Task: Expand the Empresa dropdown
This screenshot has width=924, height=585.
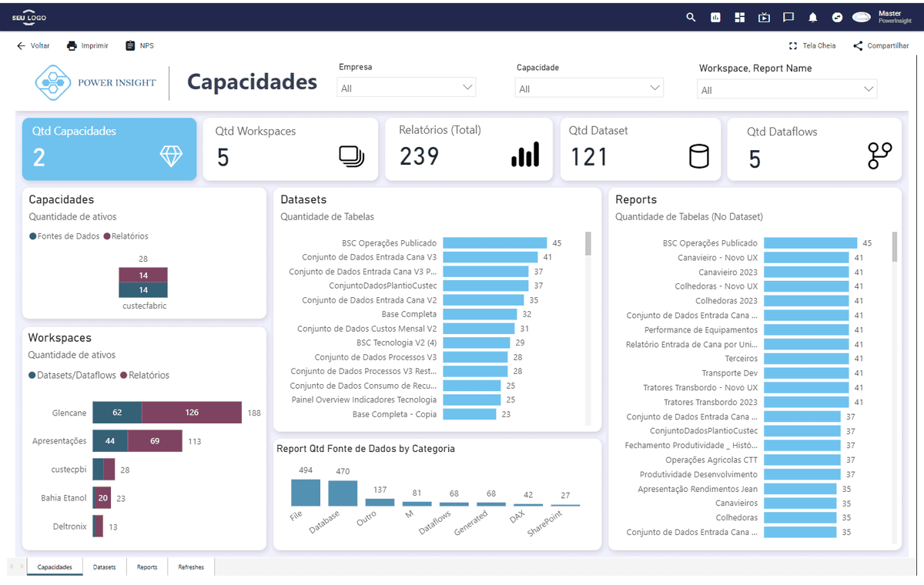Action: click(407, 88)
